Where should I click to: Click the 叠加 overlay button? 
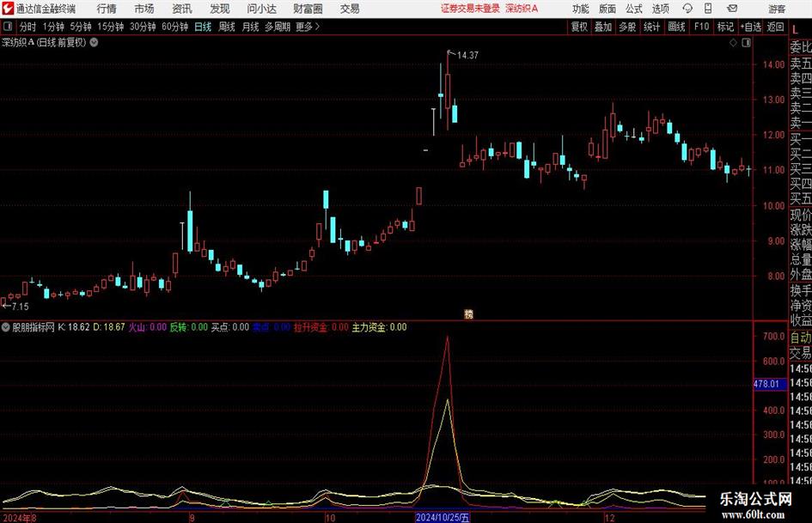tap(603, 27)
